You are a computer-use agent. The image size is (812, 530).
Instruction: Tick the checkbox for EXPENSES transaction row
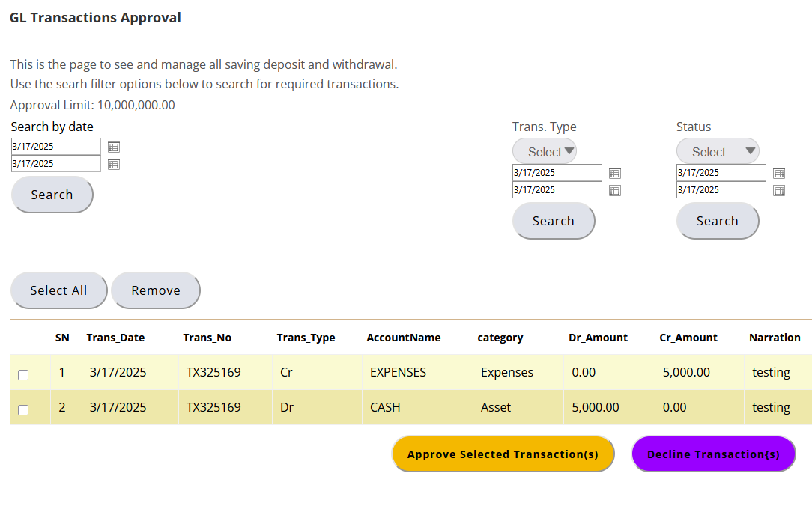pos(23,374)
